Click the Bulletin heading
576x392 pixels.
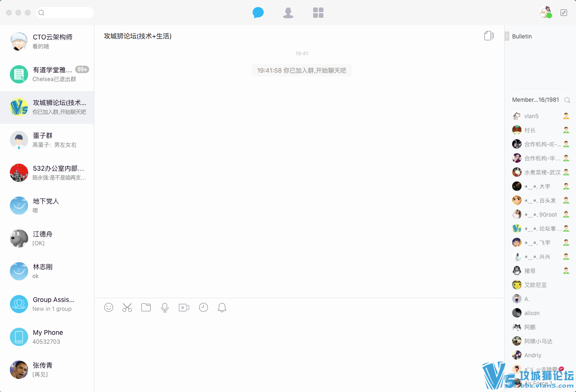[x=522, y=36]
